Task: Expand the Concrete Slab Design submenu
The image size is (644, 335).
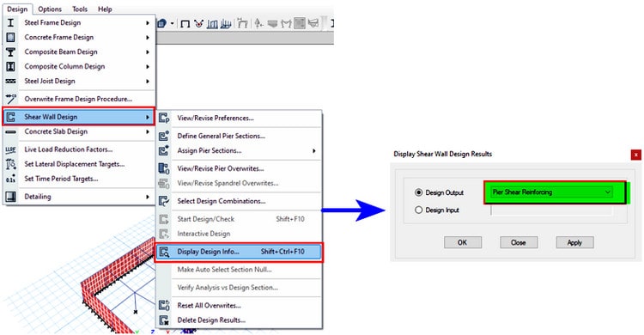Action: (x=148, y=132)
